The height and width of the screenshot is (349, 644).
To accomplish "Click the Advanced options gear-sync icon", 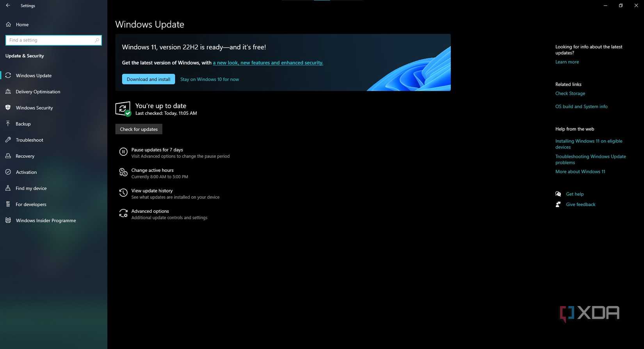I will point(123,213).
